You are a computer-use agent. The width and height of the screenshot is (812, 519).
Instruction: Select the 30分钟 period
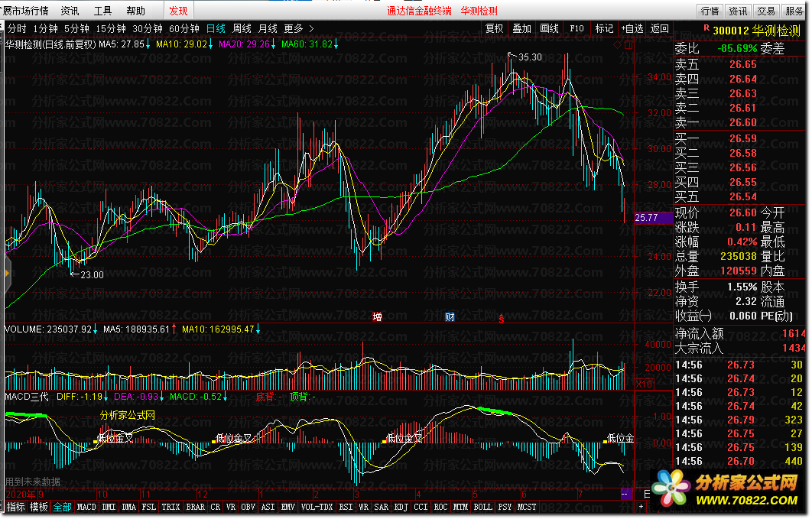(x=148, y=28)
